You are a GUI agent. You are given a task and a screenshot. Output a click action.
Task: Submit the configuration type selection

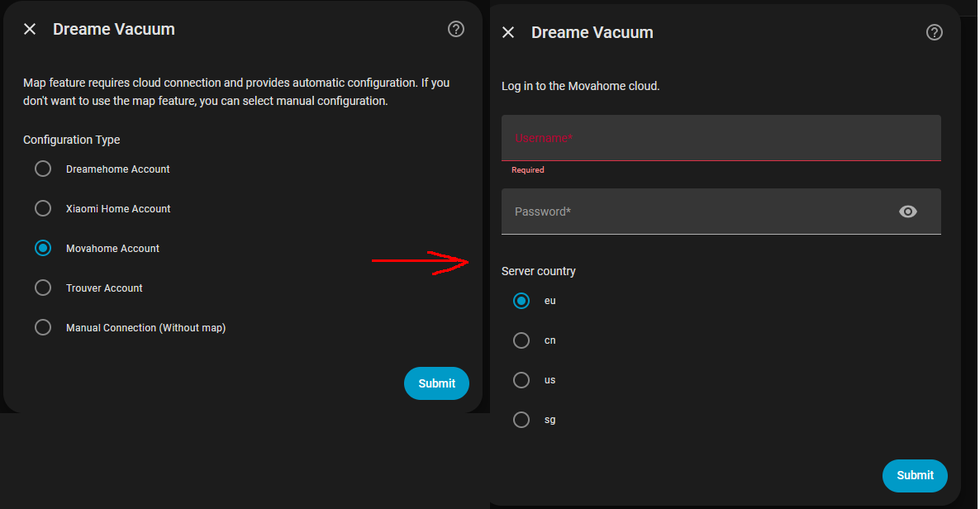(x=436, y=383)
